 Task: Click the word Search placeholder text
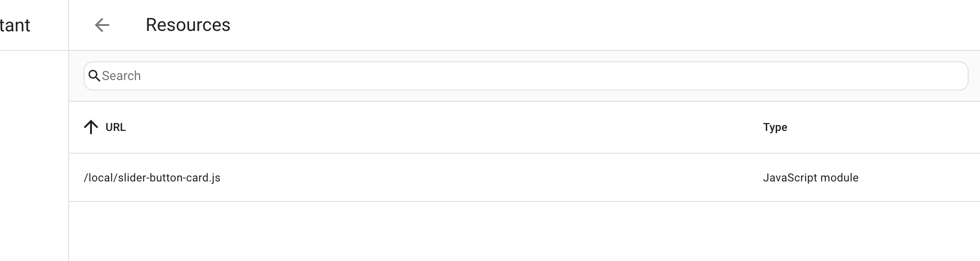[x=121, y=76]
